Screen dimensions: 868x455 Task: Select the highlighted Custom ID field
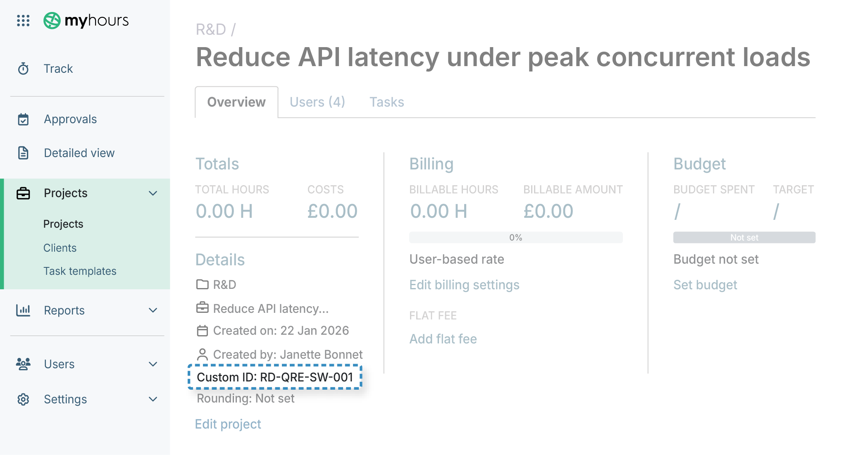(275, 377)
